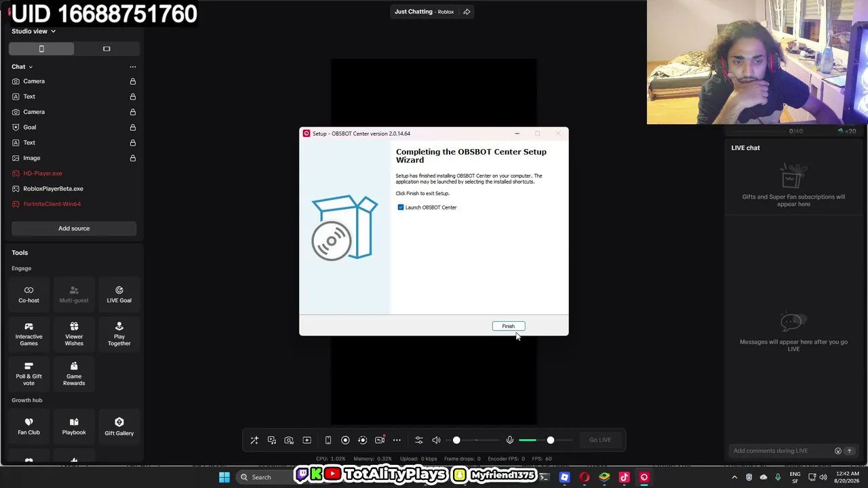868x488 pixels.
Task: Open the Play Together tool
Action: tap(119, 334)
